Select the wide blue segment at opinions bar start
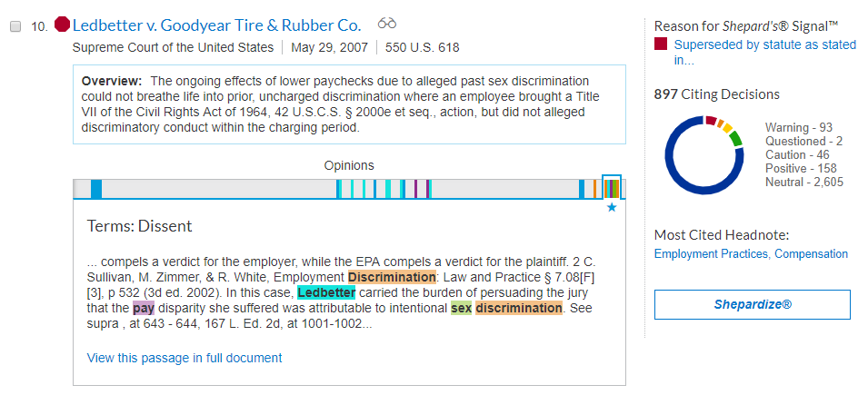Viewport: 868px width, 395px height. (96, 189)
